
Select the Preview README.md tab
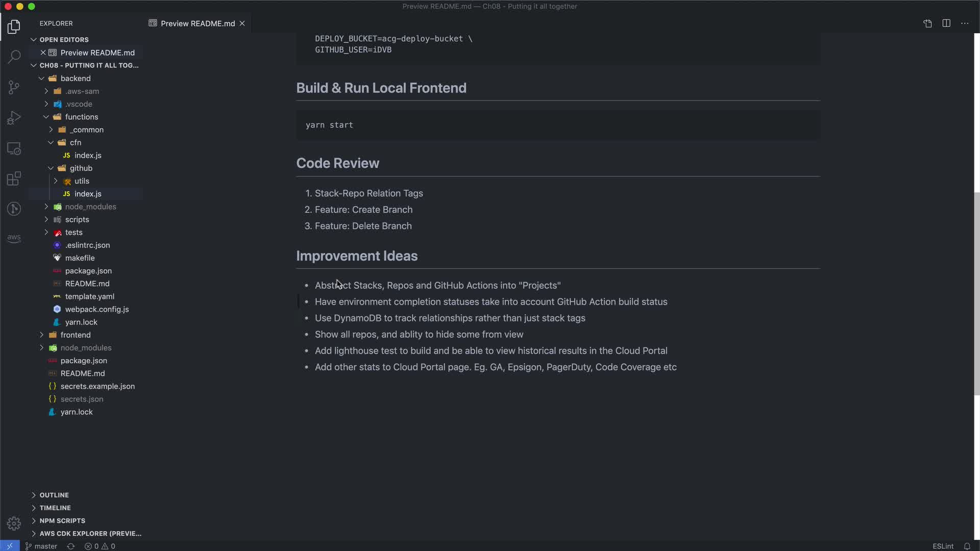pyautogui.click(x=197, y=23)
